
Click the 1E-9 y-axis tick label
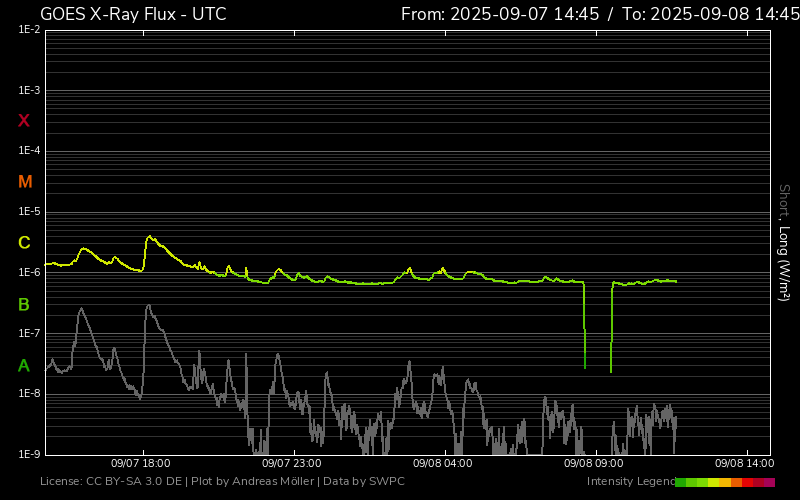coord(29,454)
